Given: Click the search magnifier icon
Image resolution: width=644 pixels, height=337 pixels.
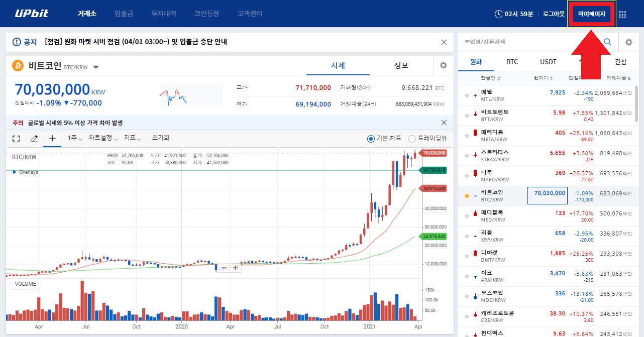Looking at the screenshot, I should (607, 42).
